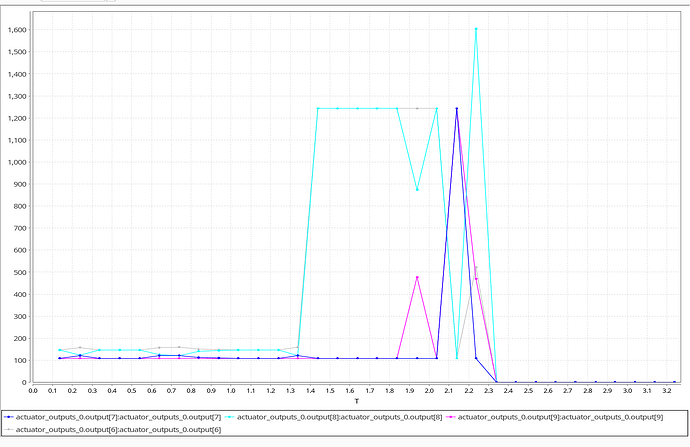Click the 1,000 tick label on y-axis
The image size is (690, 447).
pos(14,162)
